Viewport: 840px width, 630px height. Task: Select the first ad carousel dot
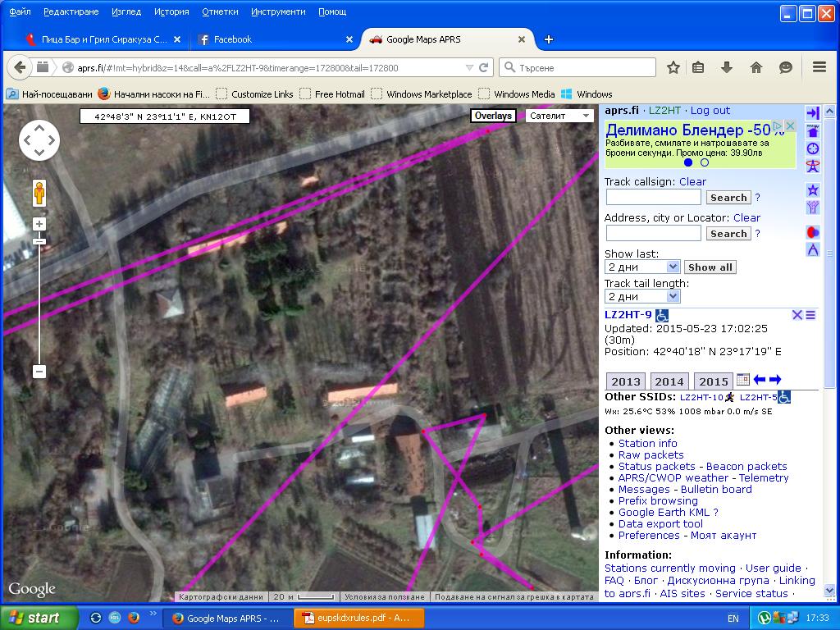[688, 162]
